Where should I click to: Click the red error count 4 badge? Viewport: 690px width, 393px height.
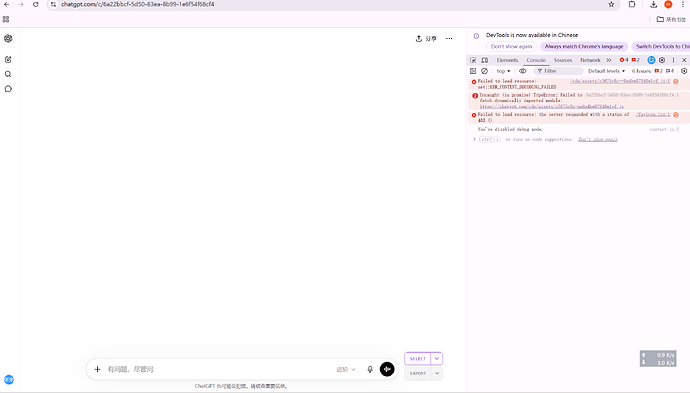(x=624, y=60)
